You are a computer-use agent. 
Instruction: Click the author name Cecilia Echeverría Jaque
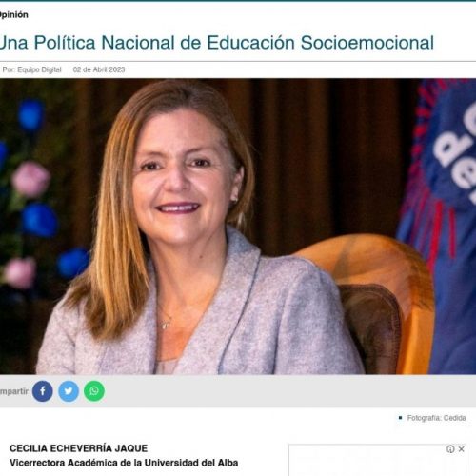[79, 448]
